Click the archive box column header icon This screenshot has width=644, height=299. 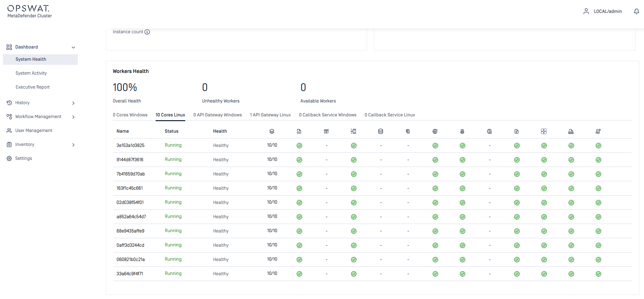pyautogui.click(x=326, y=131)
